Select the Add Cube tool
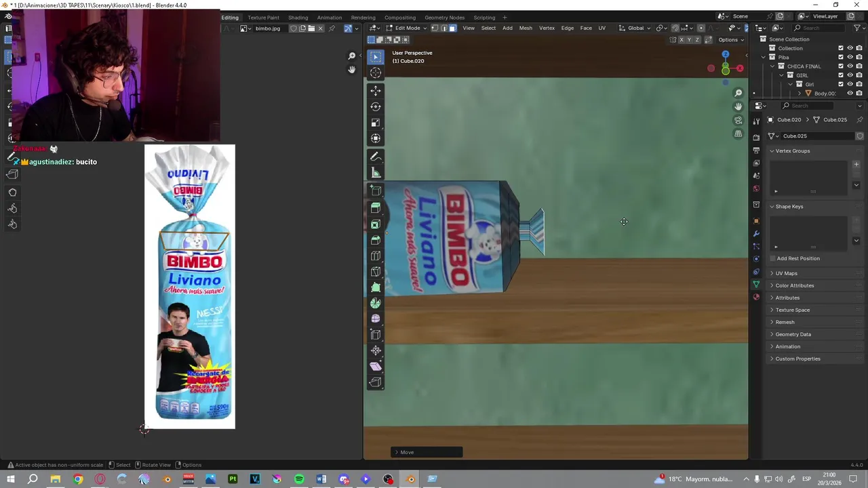Viewport: 868px width, 488px height. [376, 190]
